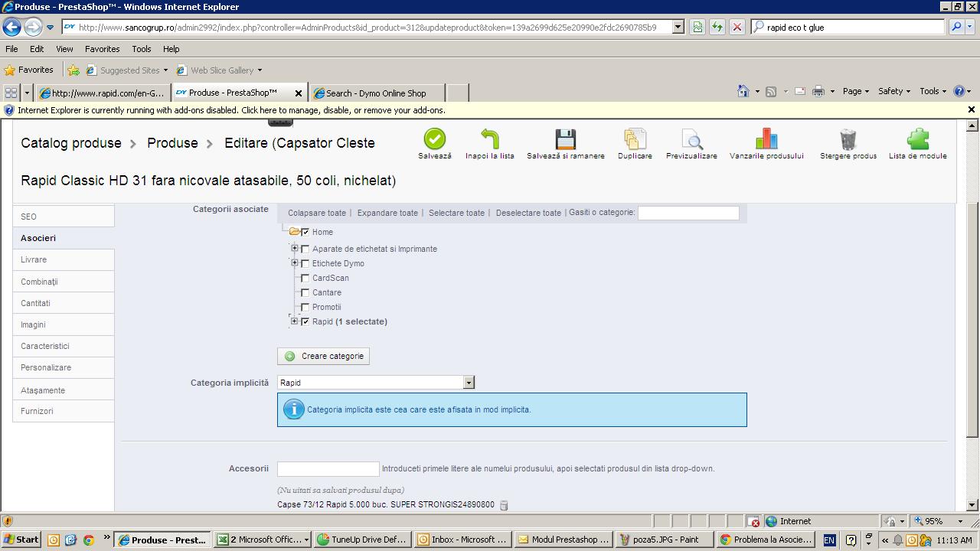Go back using Inapoi la lista icon

click(x=490, y=139)
